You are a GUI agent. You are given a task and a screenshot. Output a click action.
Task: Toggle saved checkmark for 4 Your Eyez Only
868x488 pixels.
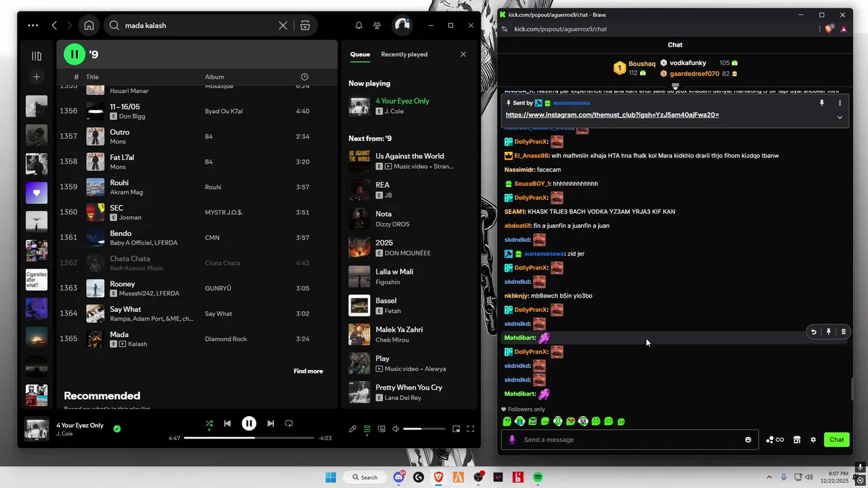(x=117, y=428)
